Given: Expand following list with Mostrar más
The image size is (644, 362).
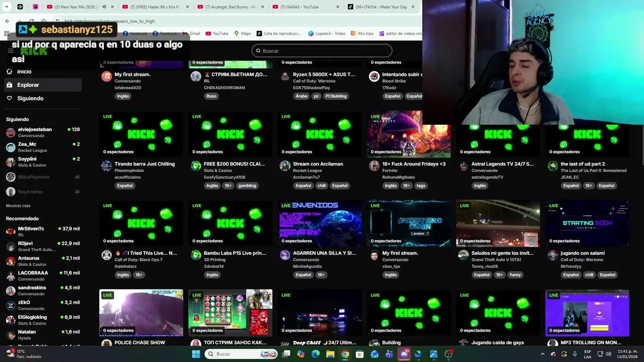Looking at the screenshot, I should pos(18,206).
